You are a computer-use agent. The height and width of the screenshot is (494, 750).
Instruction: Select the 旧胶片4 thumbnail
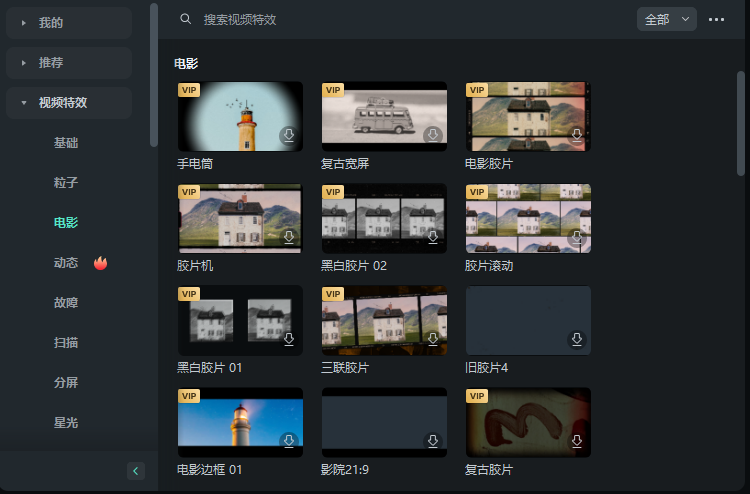click(x=529, y=320)
